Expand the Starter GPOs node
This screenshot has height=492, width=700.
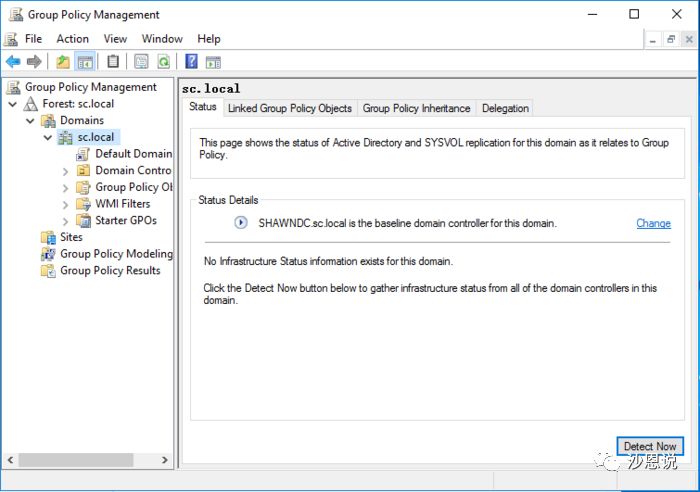(x=66, y=221)
